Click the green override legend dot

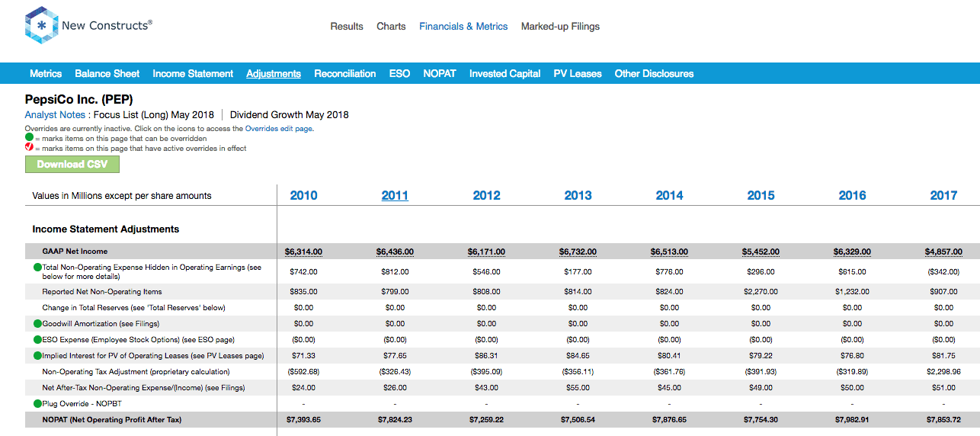[29, 139]
